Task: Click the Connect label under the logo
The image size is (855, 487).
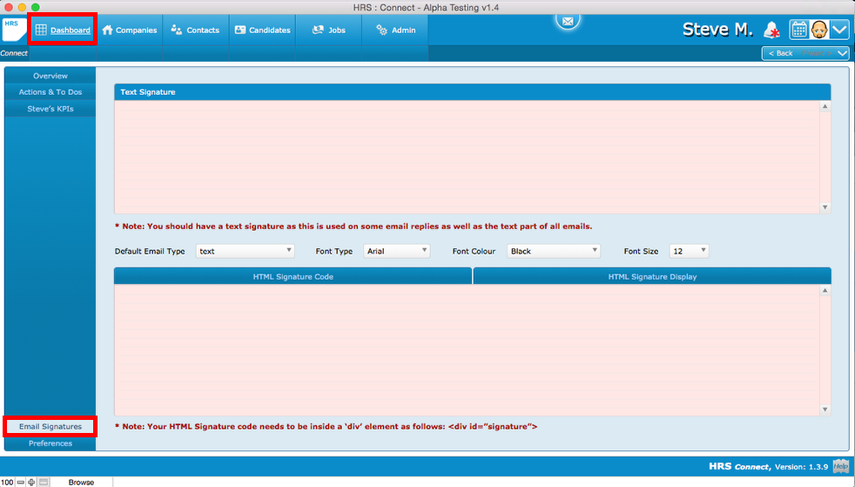Action: coord(14,53)
